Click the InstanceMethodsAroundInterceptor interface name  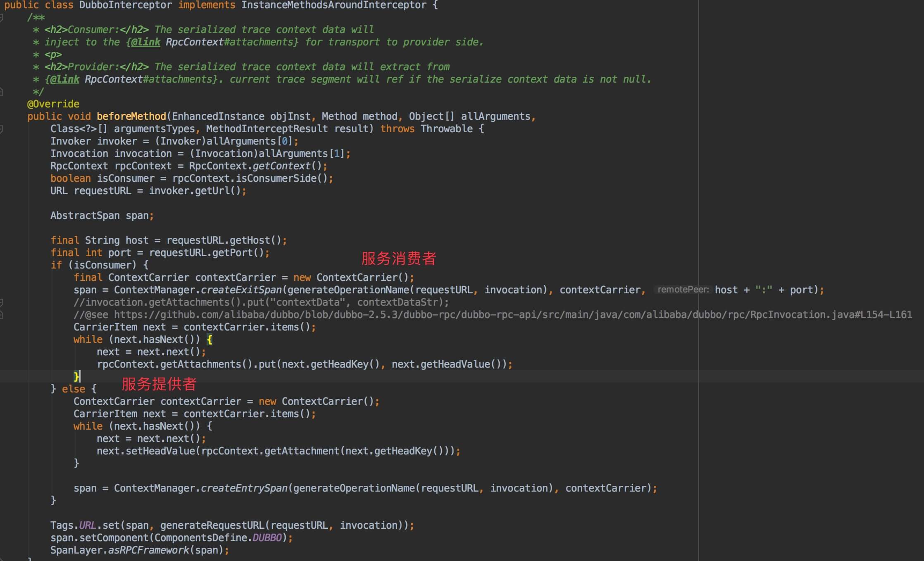(x=333, y=5)
